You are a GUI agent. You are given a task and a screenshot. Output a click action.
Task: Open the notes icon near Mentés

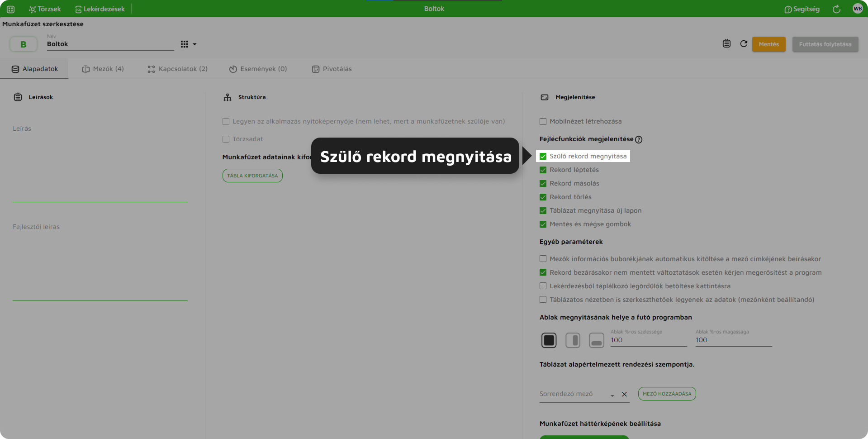coord(726,43)
